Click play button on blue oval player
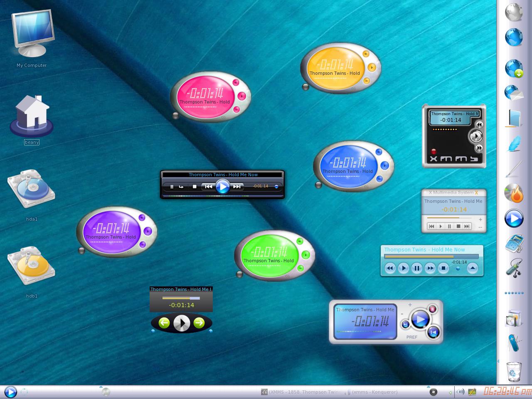Screen dimensions: 532x399 pyautogui.click(x=384, y=165)
